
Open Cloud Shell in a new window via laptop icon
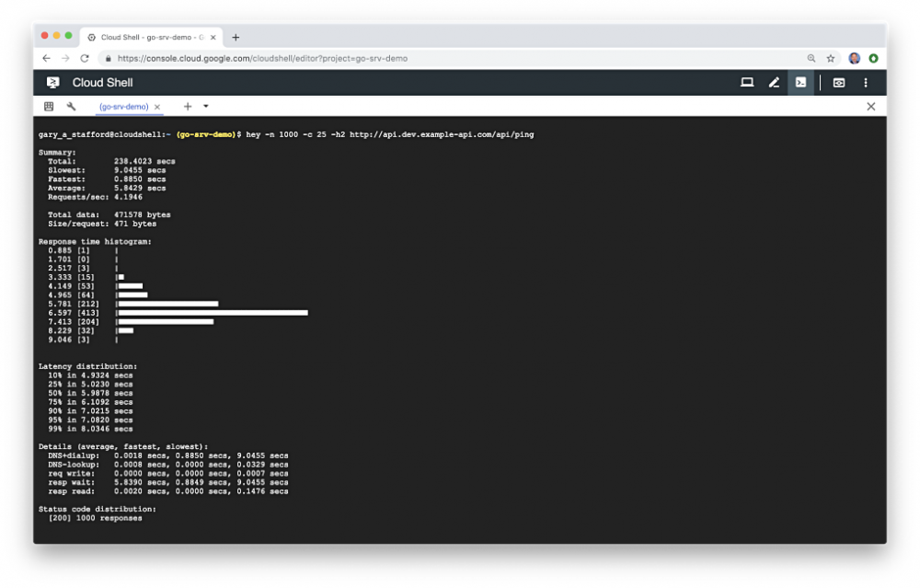point(747,83)
